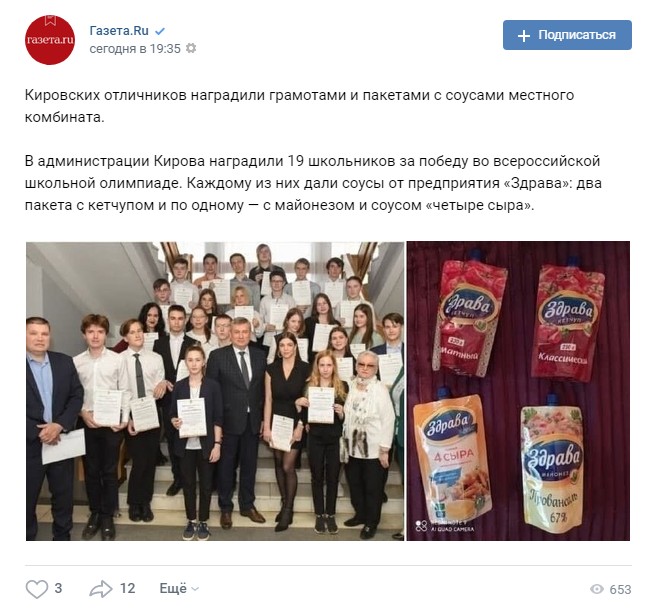This screenshot has width=654, height=613.
Task: Click the chevron next to Ещё
Action: tap(195, 589)
